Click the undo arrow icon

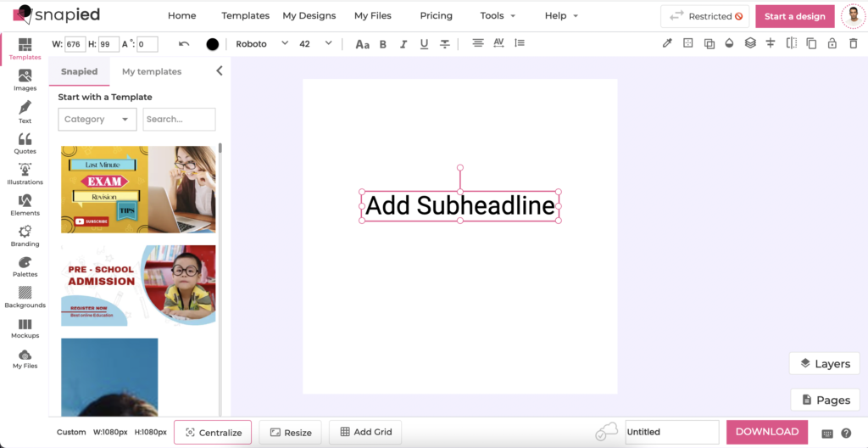pyautogui.click(x=184, y=44)
